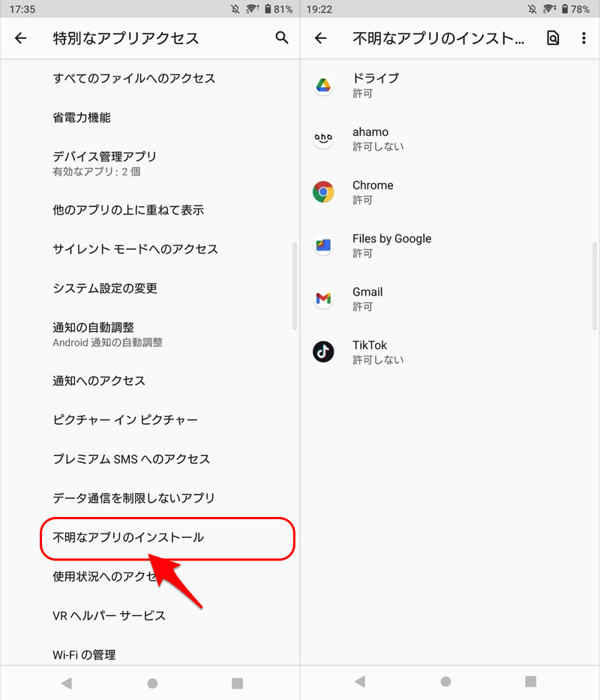Screen dimensions: 600x700
Task: Tap the Gmail app icon
Action: click(x=323, y=298)
